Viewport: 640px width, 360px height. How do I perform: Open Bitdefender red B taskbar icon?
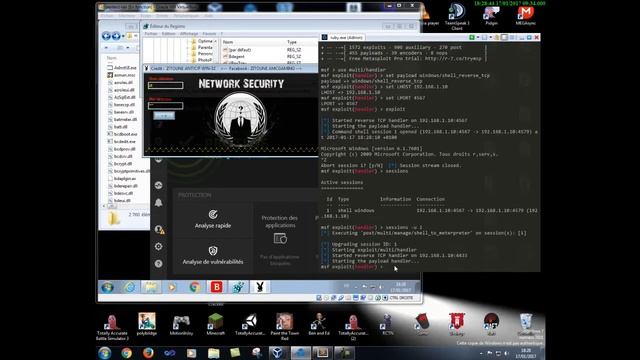(x=216, y=287)
